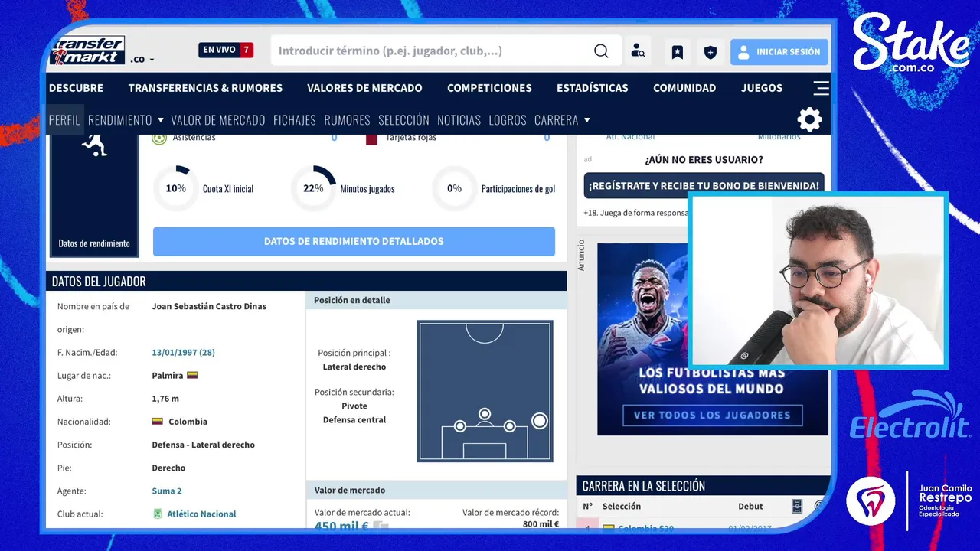Viewport: 980px width, 551px height.
Task: Click VER TODOS LOS JUGADORES button
Action: 713,416
